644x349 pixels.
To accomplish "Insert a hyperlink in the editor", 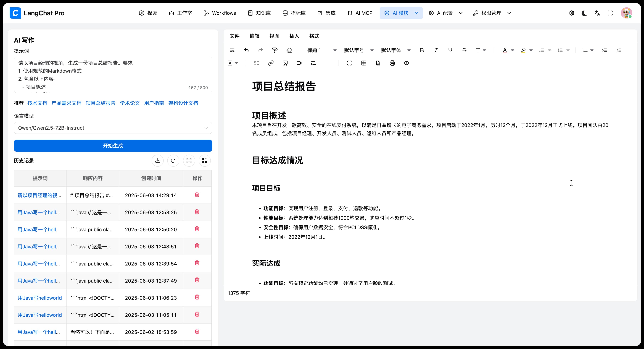I will click(x=271, y=63).
